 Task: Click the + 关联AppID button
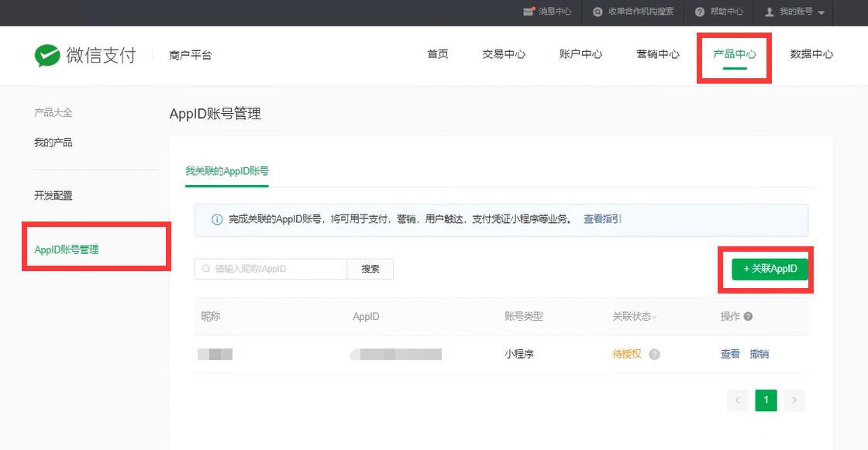coord(770,269)
